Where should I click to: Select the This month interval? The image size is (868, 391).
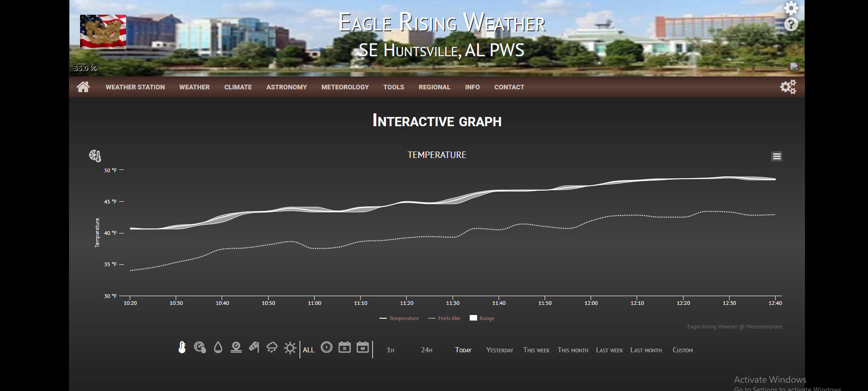573,350
